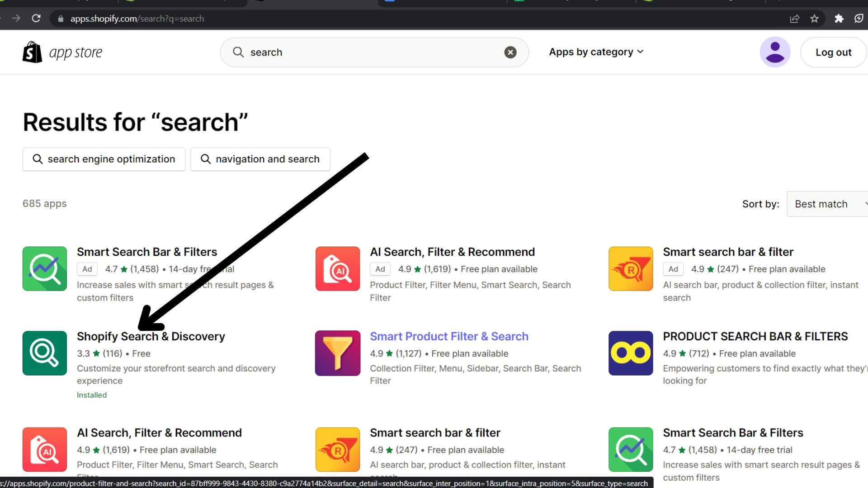
Task: Click the first-row green Smart Search Bar & Filters icon
Action: (45, 268)
